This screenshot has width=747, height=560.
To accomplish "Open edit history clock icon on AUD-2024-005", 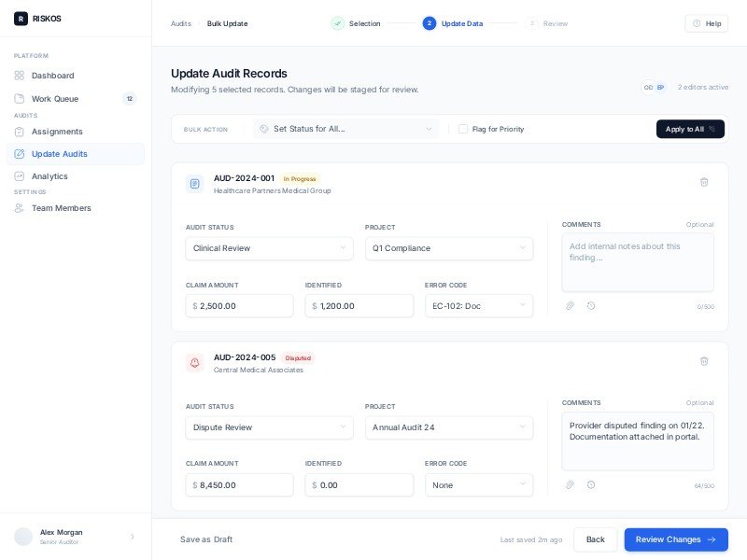I will click(x=592, y=484).
